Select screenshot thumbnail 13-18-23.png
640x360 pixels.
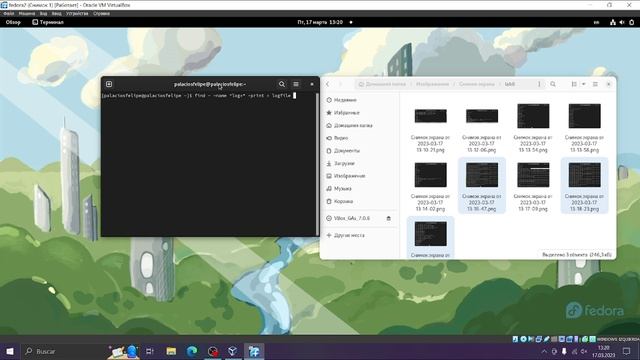pos(585,175)
